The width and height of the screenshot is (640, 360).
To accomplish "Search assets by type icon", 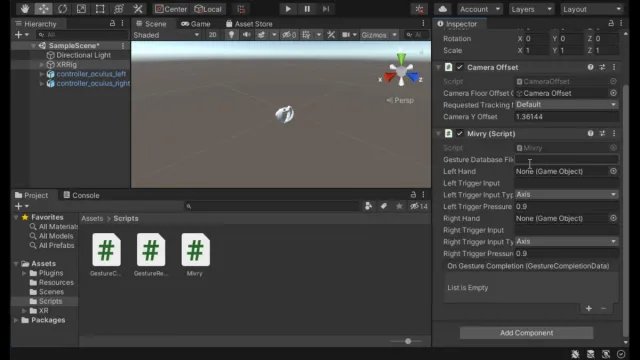I will point(368,207).
